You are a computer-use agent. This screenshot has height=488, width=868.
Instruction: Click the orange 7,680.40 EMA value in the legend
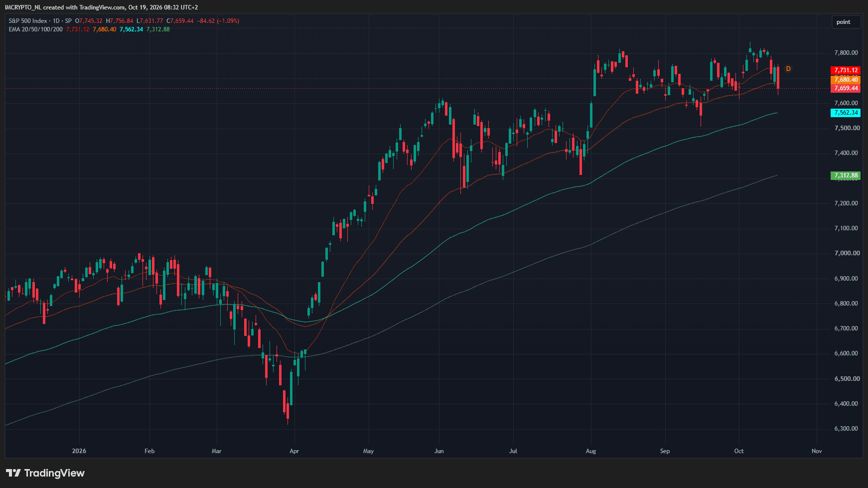(105, 29)
